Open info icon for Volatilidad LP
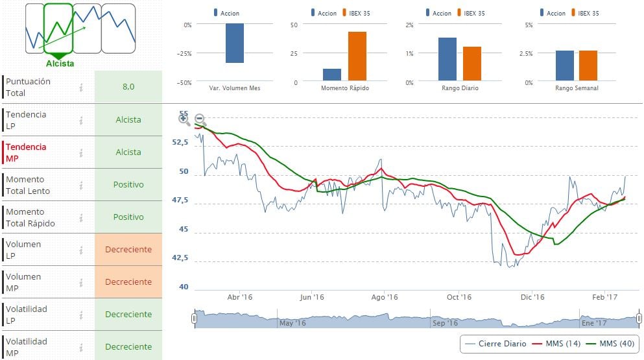Image resolution: width=644 pixels, height=360 pixels. tap(81, 315)
